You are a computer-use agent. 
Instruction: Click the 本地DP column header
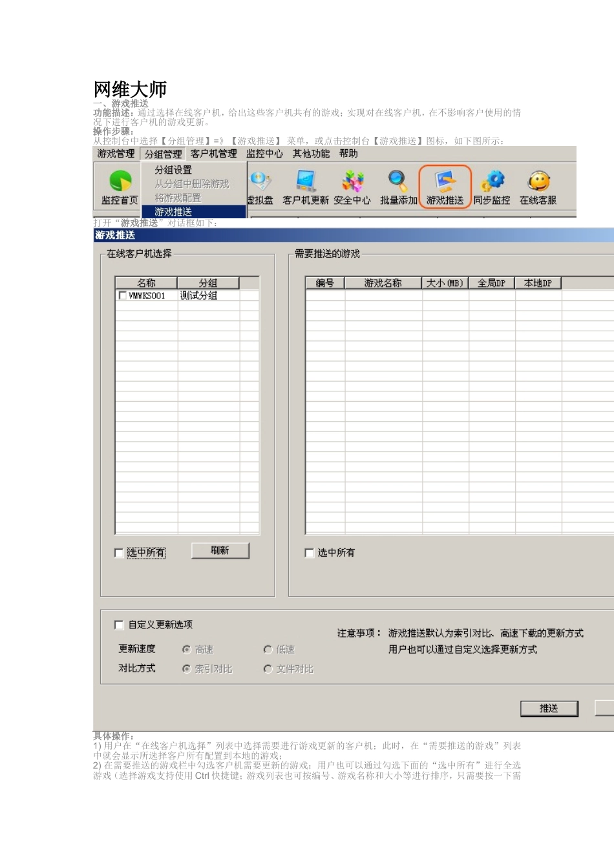(538, 283)
